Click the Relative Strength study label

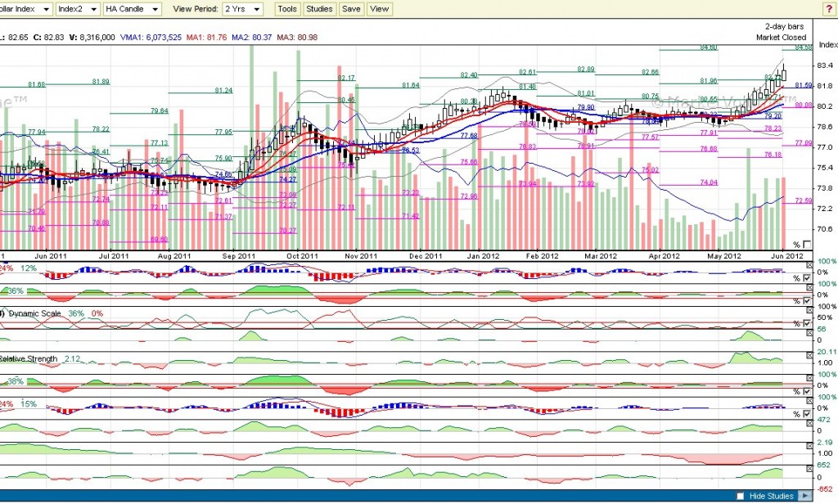click(x=29, y=358)
